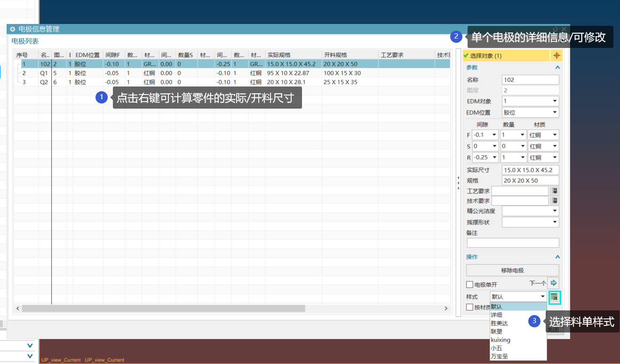Click the 工艺要求 column header
The height and width of the screenshot is (364, 620).
406,55
